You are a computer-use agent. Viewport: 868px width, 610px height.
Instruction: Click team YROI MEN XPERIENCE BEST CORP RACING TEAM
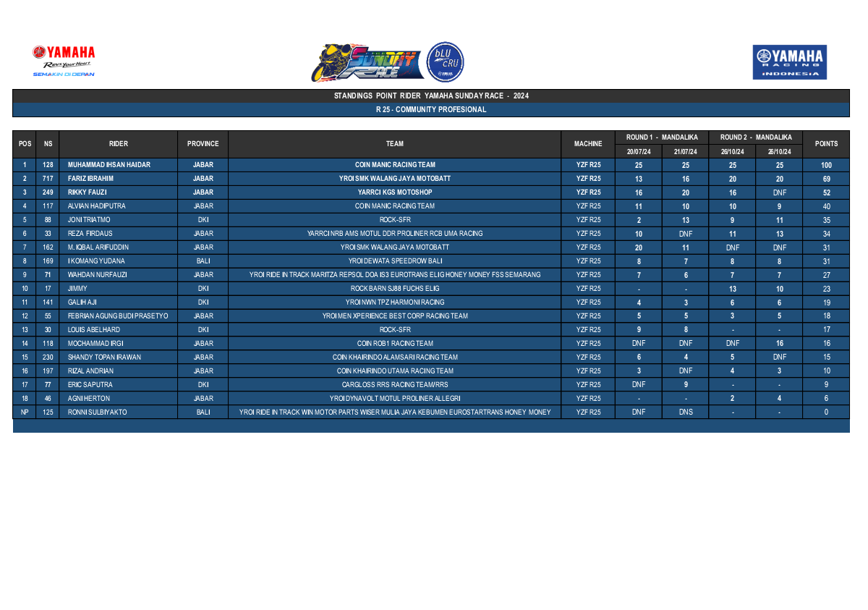[x=395, y=316]
